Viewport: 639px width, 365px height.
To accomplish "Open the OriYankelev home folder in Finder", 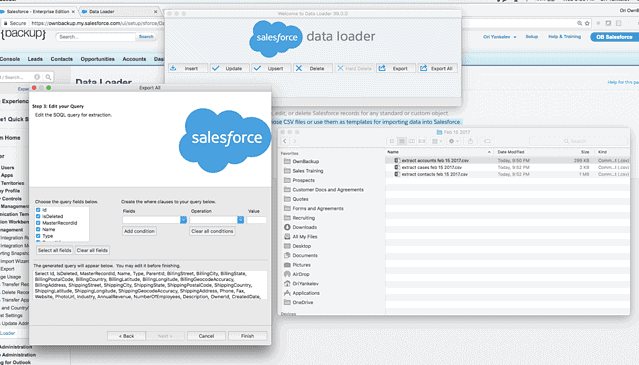I will pyautogui.click(x=305, y=284).
